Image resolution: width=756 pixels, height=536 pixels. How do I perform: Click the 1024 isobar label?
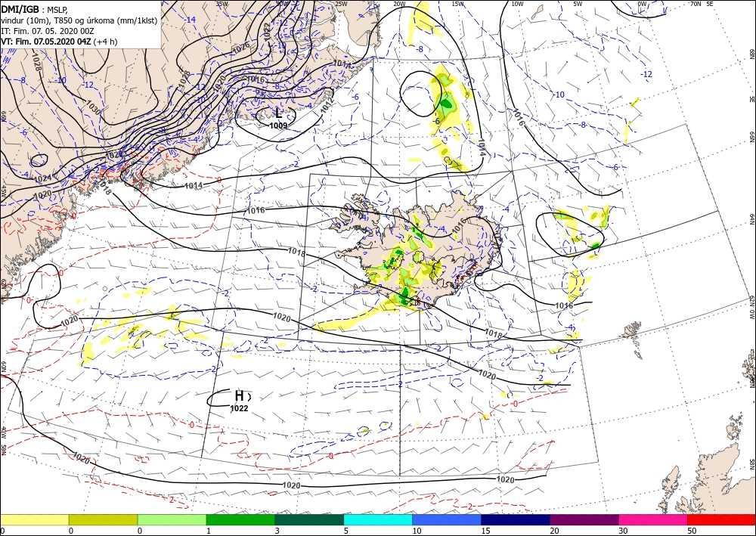tap(42, 178)
